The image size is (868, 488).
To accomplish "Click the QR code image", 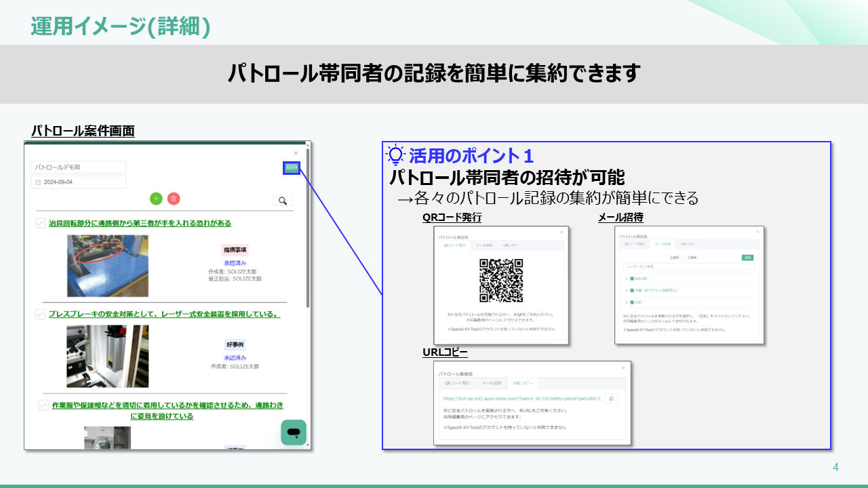I will tap(501, 281).
